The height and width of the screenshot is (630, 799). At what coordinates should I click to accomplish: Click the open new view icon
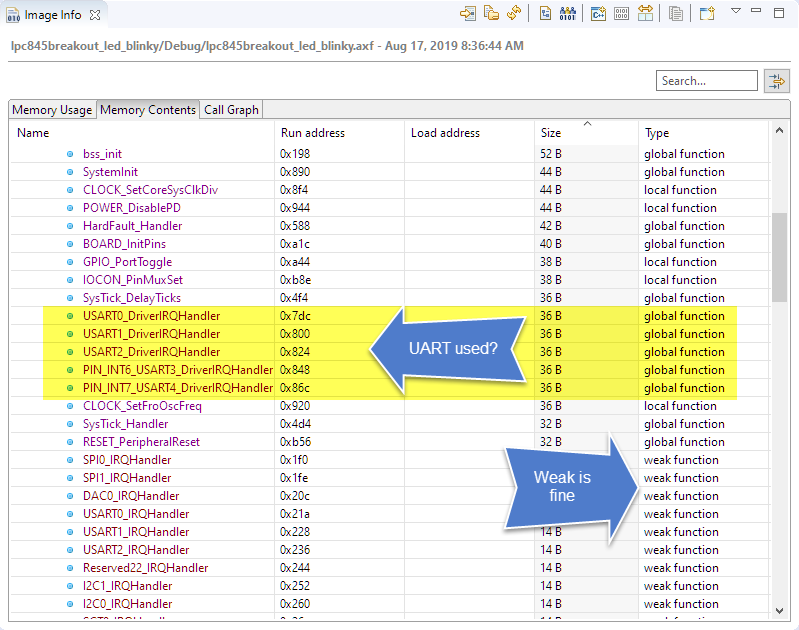(x=707, y=13)
